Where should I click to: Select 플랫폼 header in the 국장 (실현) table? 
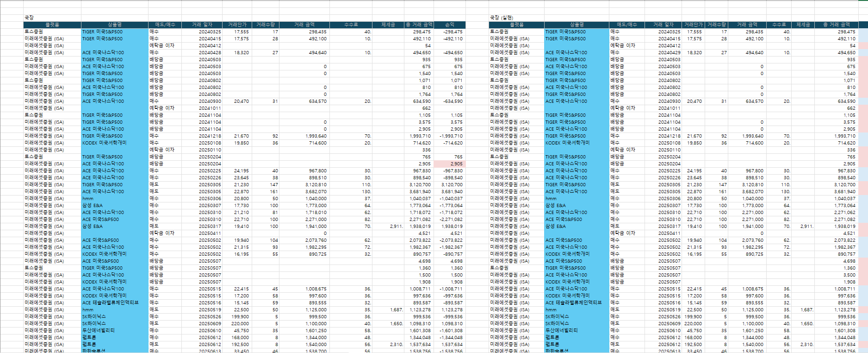coord(516,25)
